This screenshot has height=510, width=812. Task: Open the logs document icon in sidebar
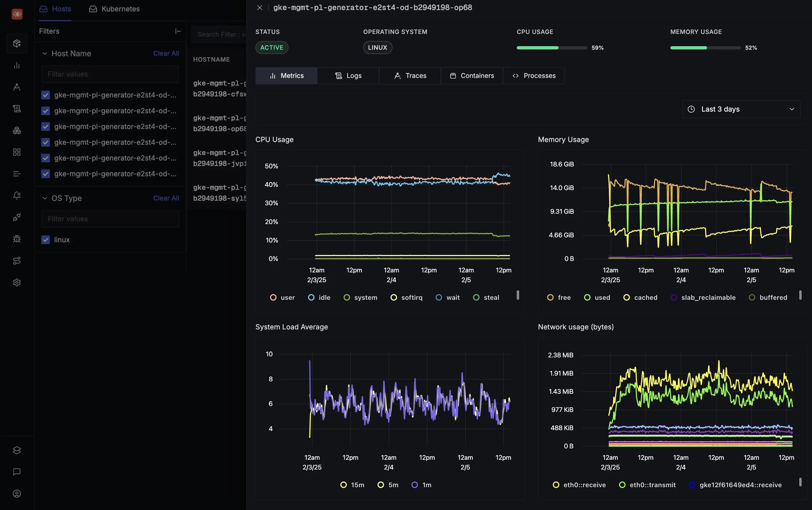(x=17, y=108)
